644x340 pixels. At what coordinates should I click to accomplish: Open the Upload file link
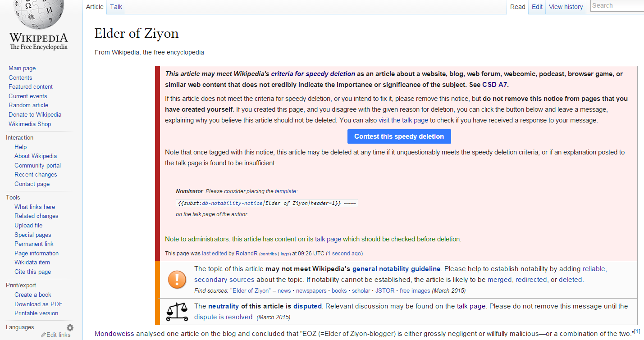[x=28, y=226]
